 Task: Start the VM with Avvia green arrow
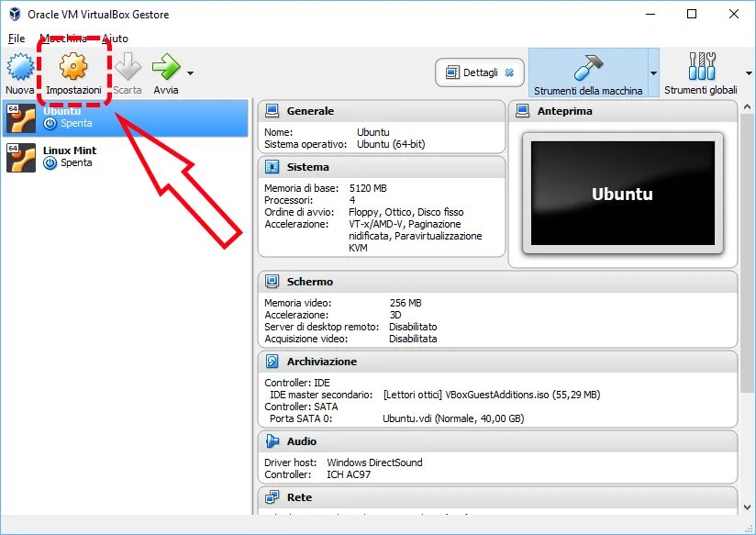[166, 67]
